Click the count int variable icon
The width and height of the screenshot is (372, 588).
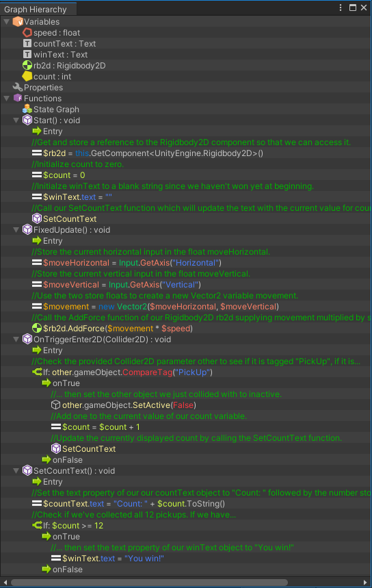[27, 76]
